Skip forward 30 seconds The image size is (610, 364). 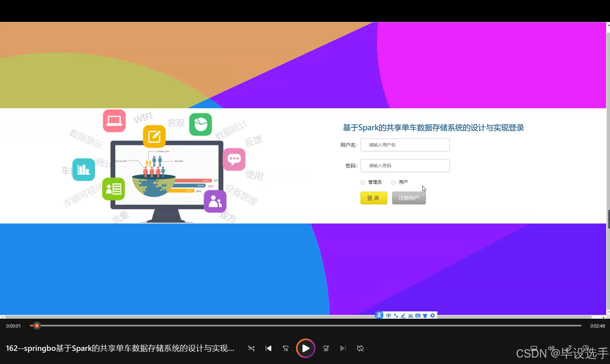tap(326, 348)
